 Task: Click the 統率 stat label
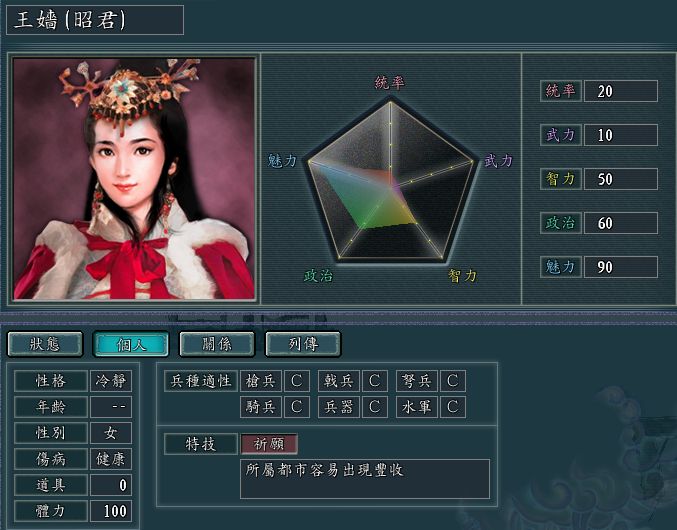click(560, 91)
